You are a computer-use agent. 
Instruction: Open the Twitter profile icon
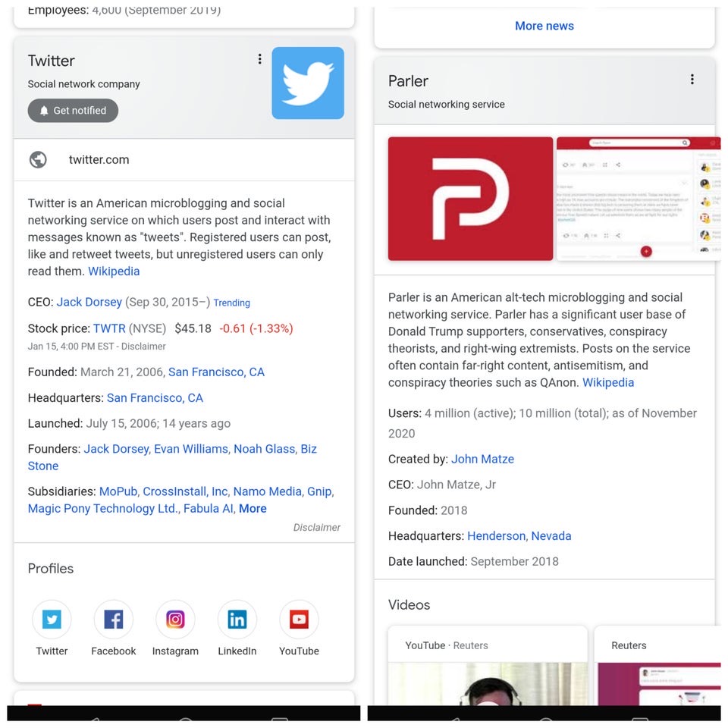pyautogui.click(x=52, y=619)
